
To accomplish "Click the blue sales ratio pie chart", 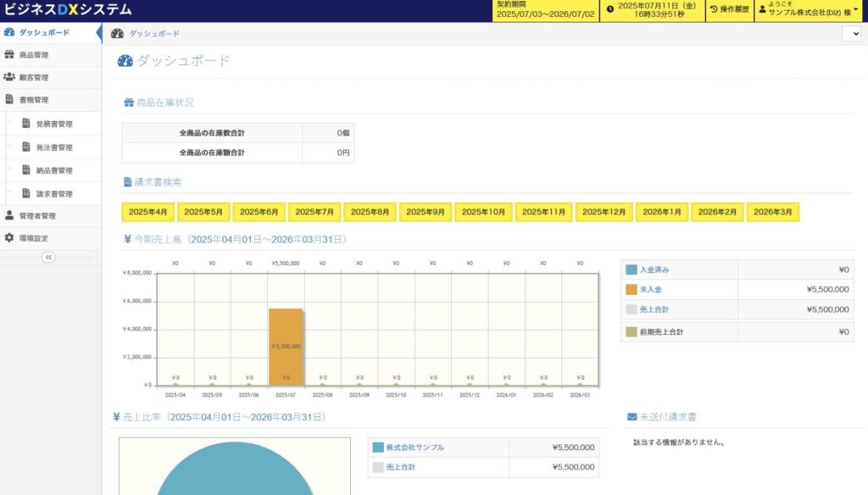I will pos(235,470).
